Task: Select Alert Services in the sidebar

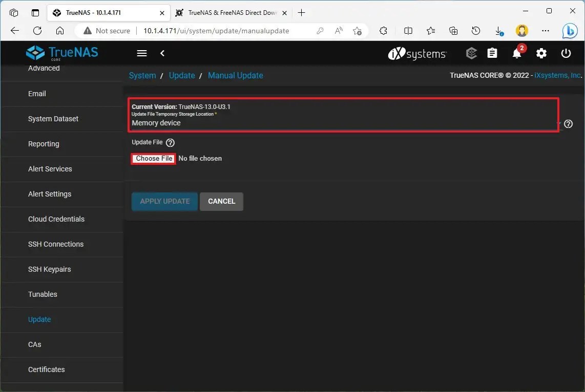Action: pyautogui.click(x=50, y=169)
